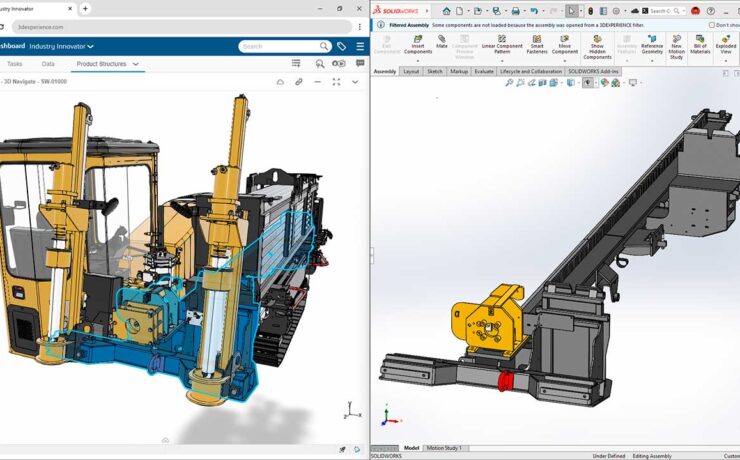
Task: Switch to the Tasks dashboard tab
Action: pyautogui.click(x=15, y=64)
